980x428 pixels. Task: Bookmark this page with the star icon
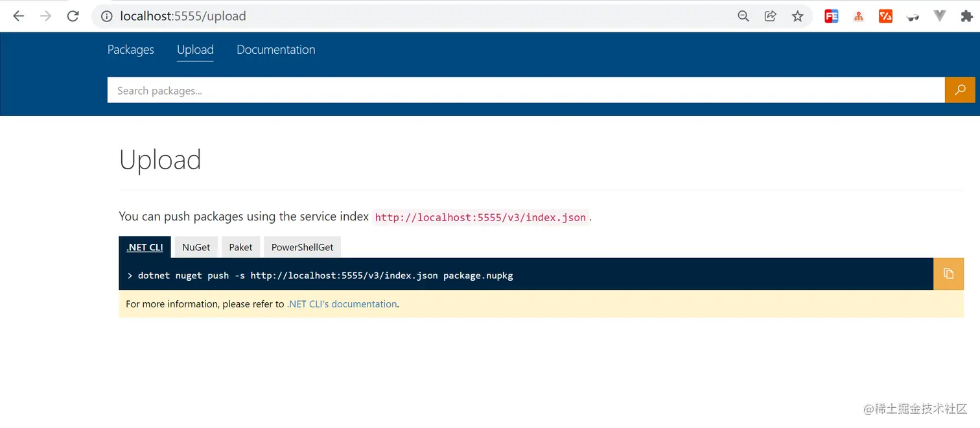click(797, 16)
